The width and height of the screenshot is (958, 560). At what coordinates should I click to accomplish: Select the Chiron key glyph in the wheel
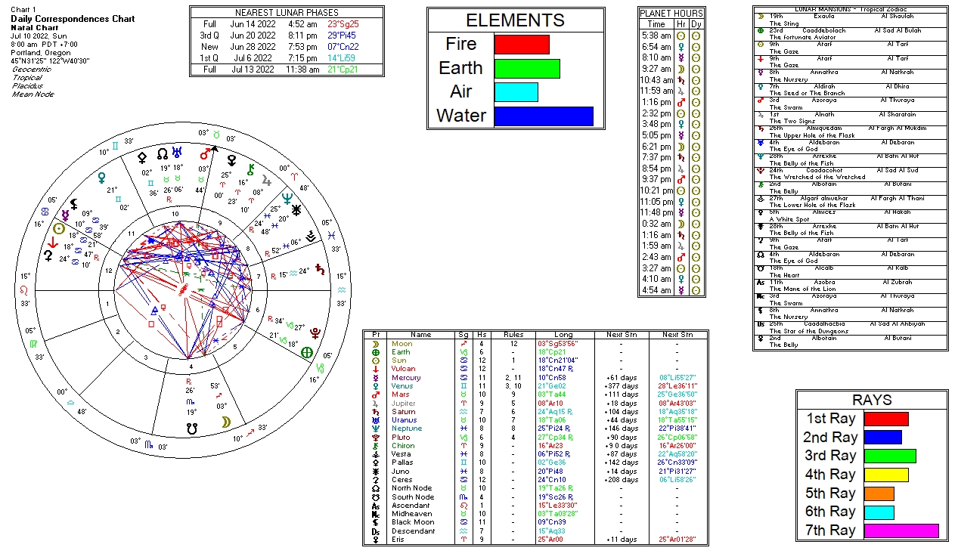coord(250,170)
